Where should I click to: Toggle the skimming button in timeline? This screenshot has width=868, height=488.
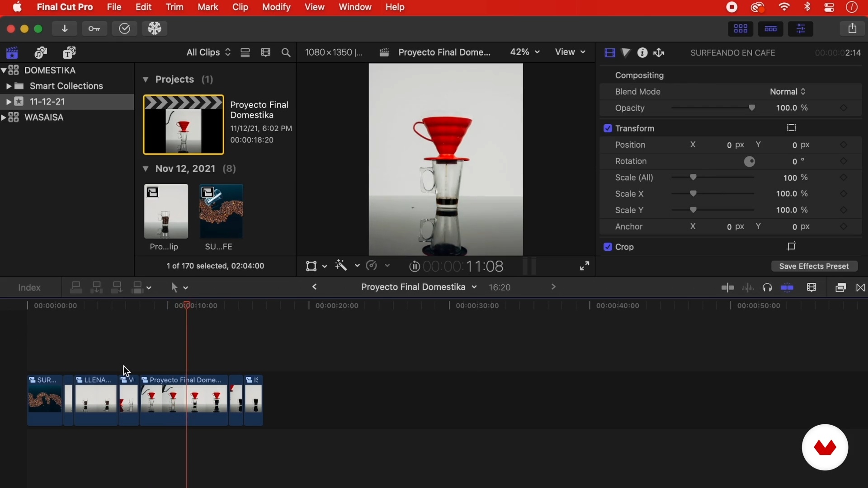[x=727, y=288]
